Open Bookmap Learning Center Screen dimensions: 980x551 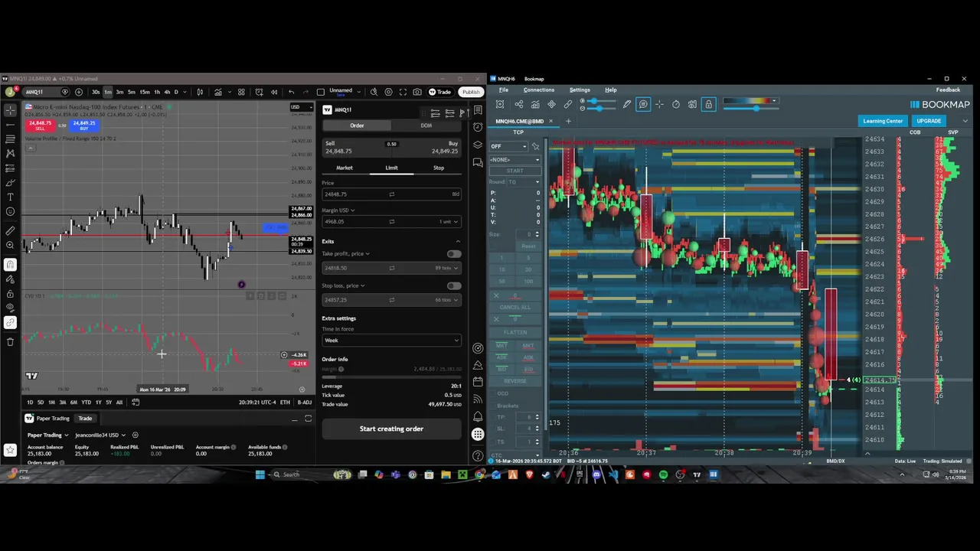[883, 121]
